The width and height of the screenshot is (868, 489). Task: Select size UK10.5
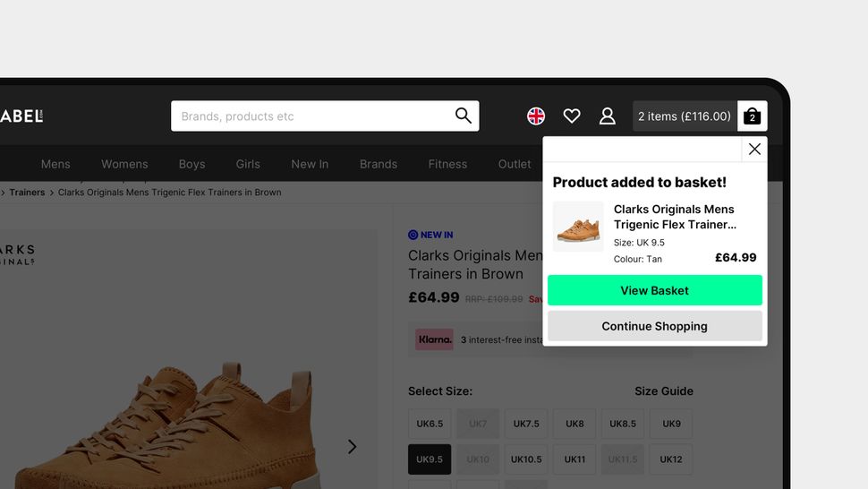click(x=526, y=459)
